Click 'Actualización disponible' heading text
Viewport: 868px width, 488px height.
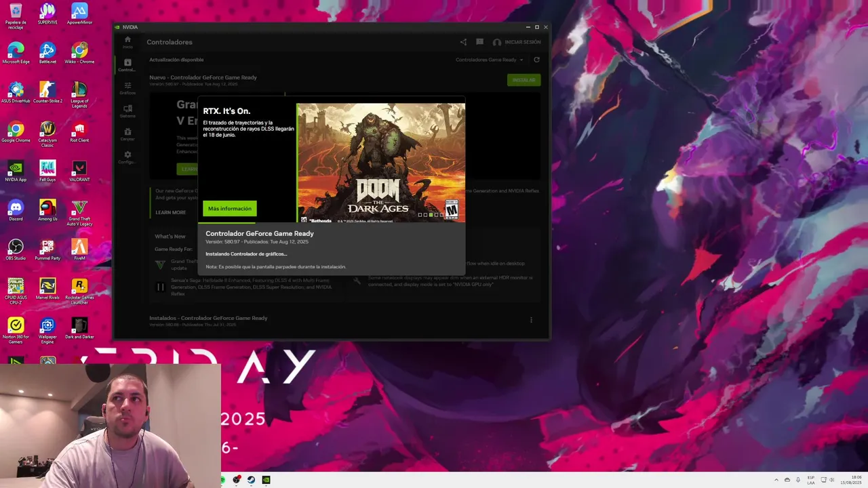point(176,60)
